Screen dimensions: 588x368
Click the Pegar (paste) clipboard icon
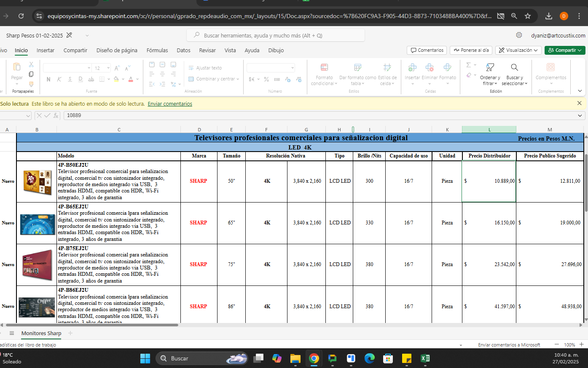pyautogui.click(x=17, y=67)
